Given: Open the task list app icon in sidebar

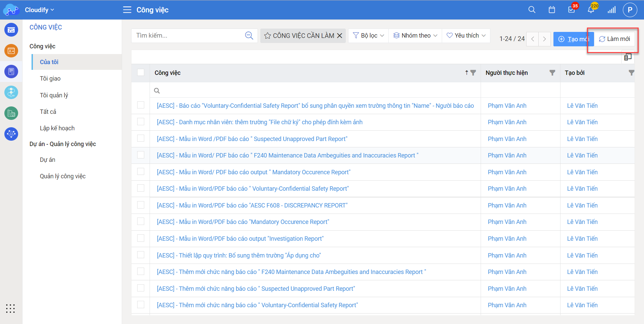Looking at the screenshot, I should coord(11,72).
